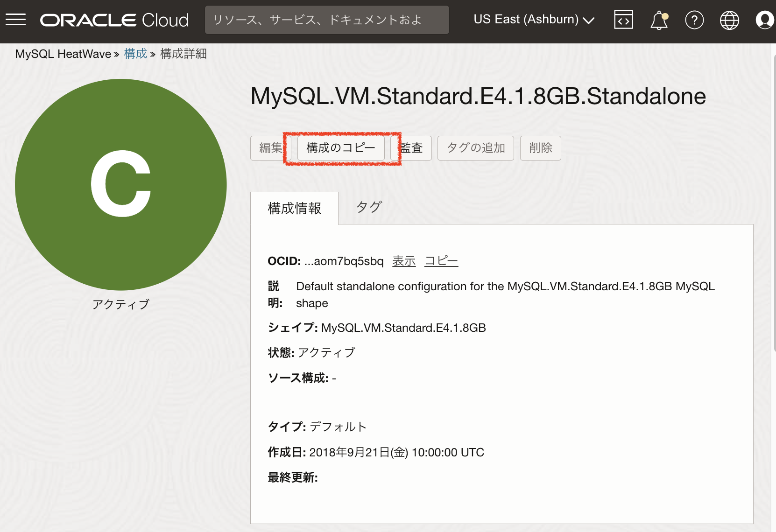The image size is (776, 532).
Task: Open the user profile avatar menu
Action: (764, 20)
